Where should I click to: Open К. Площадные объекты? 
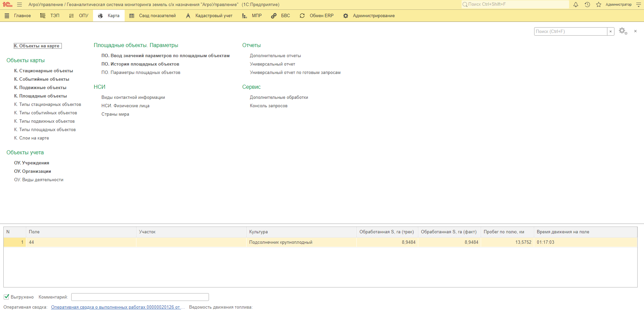40,96
